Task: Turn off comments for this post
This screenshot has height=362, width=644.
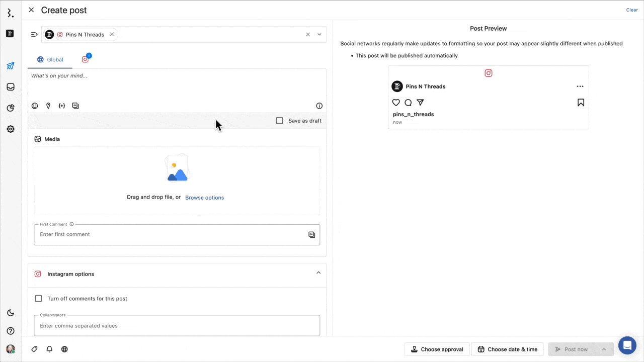Action: click(x=38, y=298)
